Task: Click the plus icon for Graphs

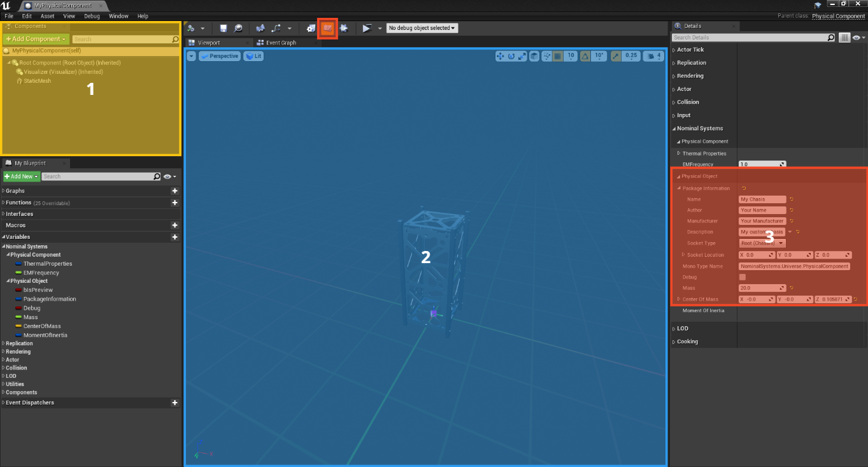Action: (174, 191)
